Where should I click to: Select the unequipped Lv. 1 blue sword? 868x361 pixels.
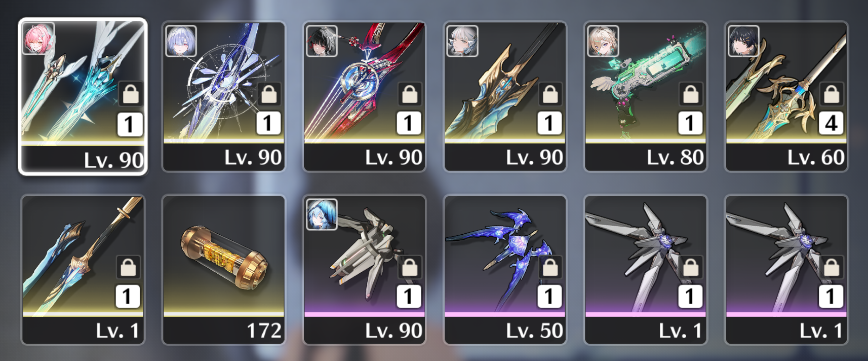[83, 270]
